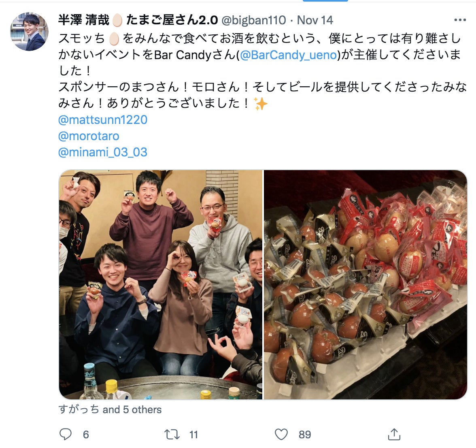Open the @morotaro mention link

[x=89, y=136]
